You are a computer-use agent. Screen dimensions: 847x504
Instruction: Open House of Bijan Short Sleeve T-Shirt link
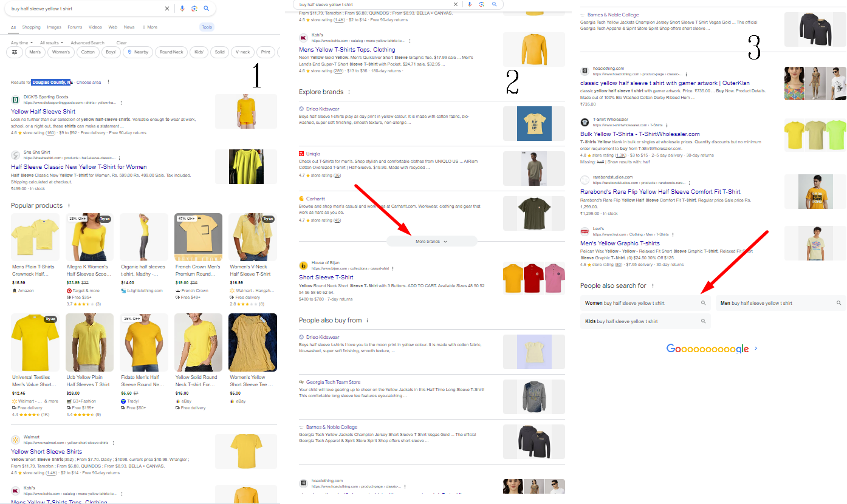(326, 278)
